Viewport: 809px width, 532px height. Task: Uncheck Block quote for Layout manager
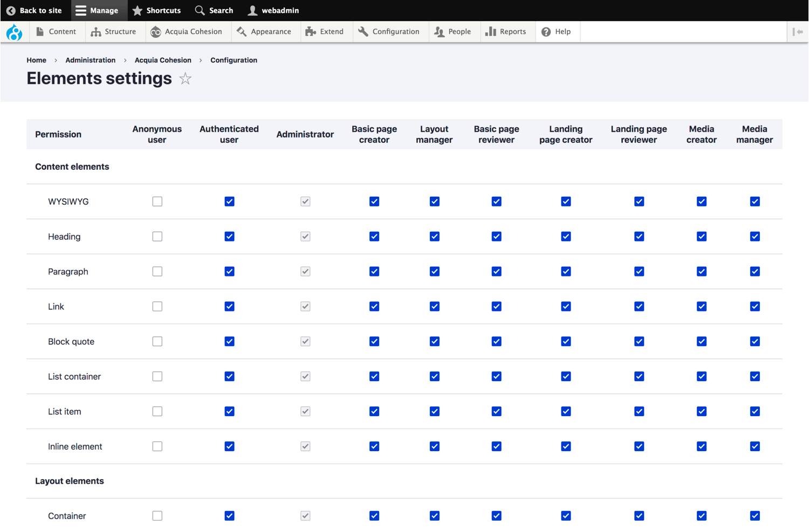click(x=434, y=342)
